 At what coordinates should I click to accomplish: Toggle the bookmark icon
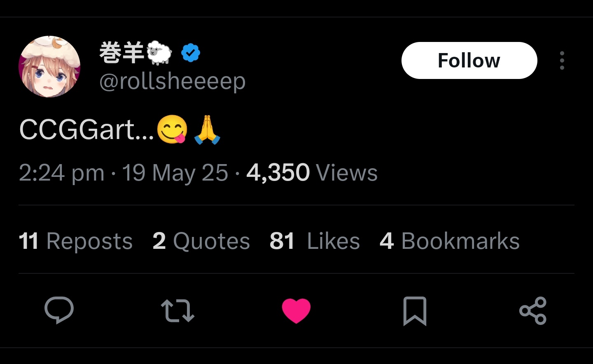click(415, 311)
